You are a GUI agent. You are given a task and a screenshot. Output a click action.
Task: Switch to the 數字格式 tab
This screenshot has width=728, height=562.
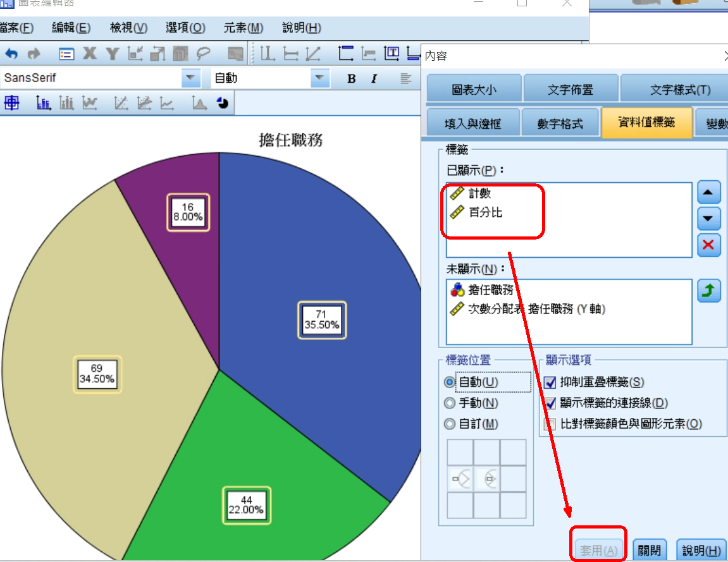coord(560,124)
